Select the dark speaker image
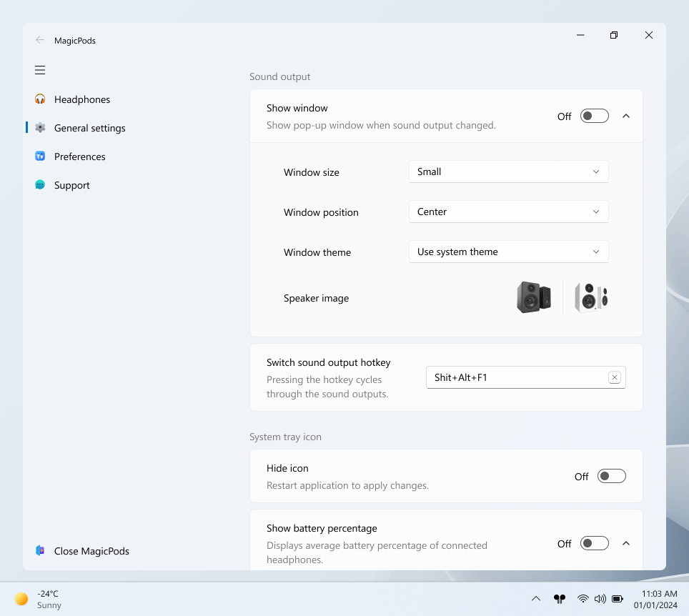Image resolution: width=689 pixels, height=616 pixels. (x=534, y=297)
